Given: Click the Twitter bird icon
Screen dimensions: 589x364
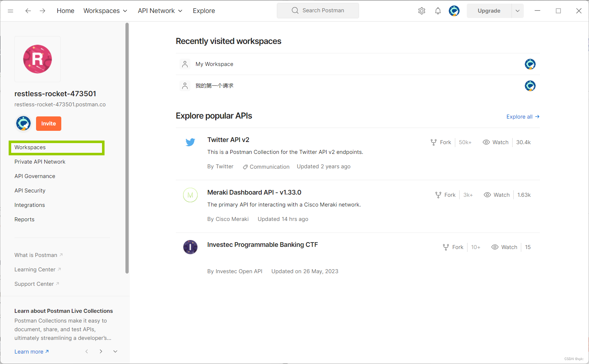Looking at the screenshot, I should pyautogui.click(x=190, y=142).
